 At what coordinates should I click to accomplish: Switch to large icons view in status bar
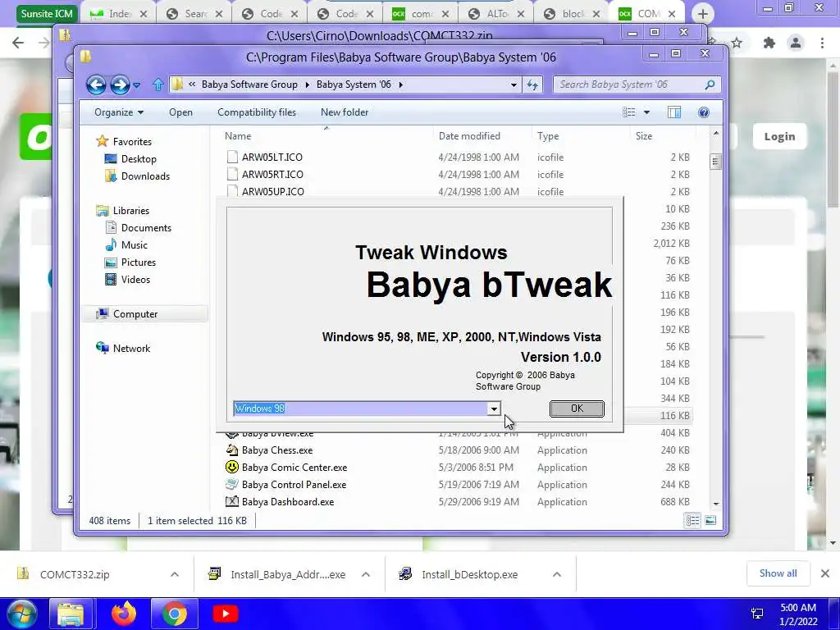click(x=710, y=521)
